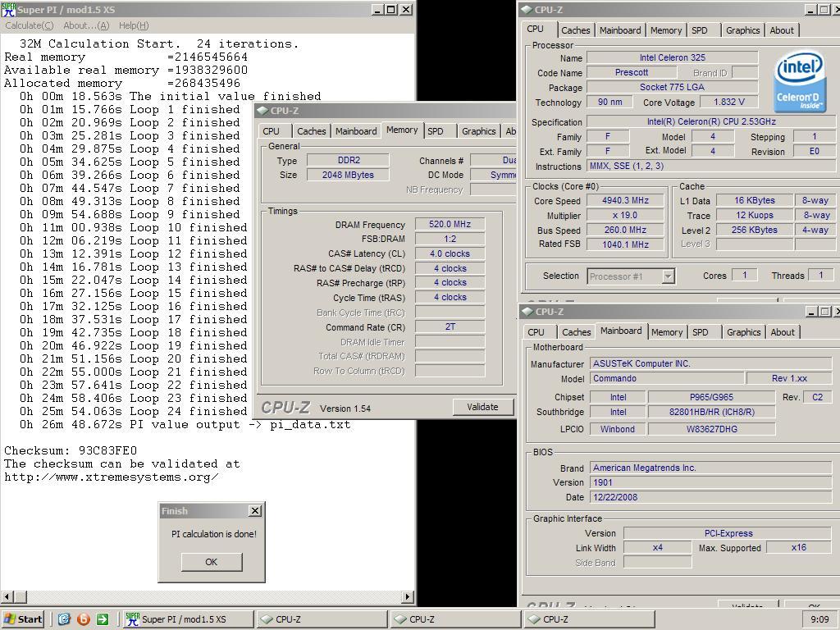Switch to Graphics tab in Memory window
840x630 pixels.
click(479, 131)
